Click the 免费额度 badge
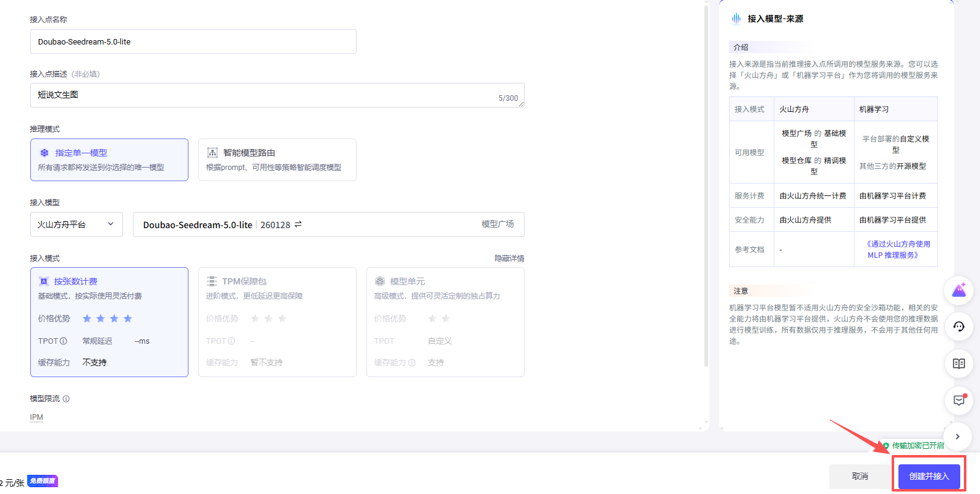This screenshot has height=494, width=980. (43, 481)
